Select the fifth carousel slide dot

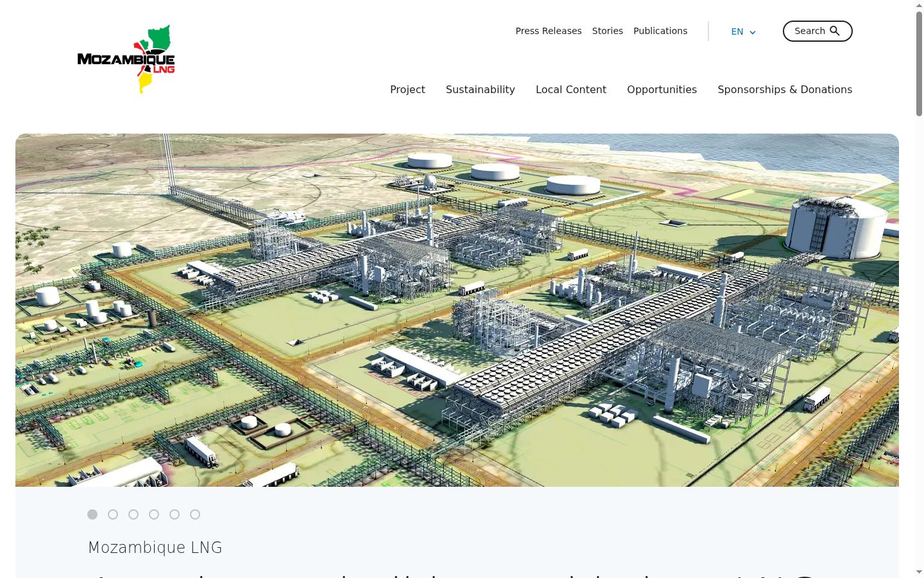[x=175, y=514]
